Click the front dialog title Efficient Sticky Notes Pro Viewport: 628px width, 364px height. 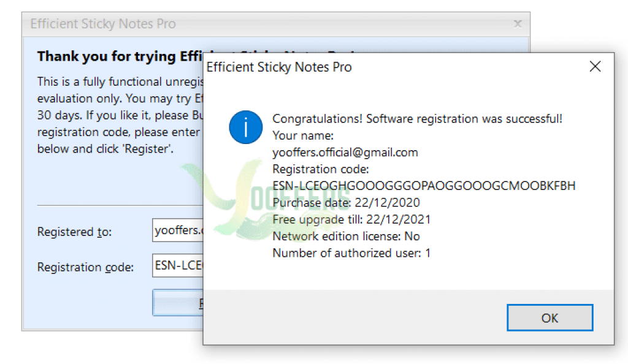click(x=279, y=67)
